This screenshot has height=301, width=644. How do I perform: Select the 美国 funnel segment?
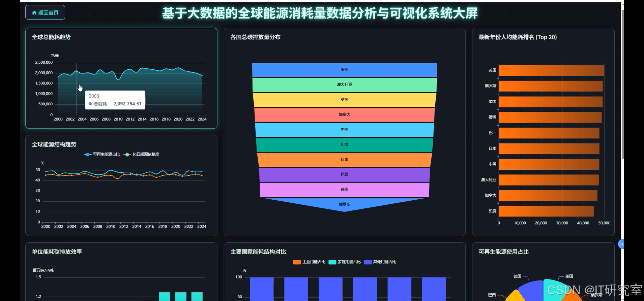tap(345, 70)
